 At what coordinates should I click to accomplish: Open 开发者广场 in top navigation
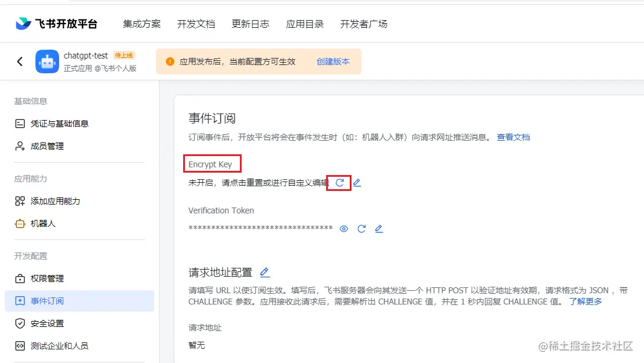point(363,24)
